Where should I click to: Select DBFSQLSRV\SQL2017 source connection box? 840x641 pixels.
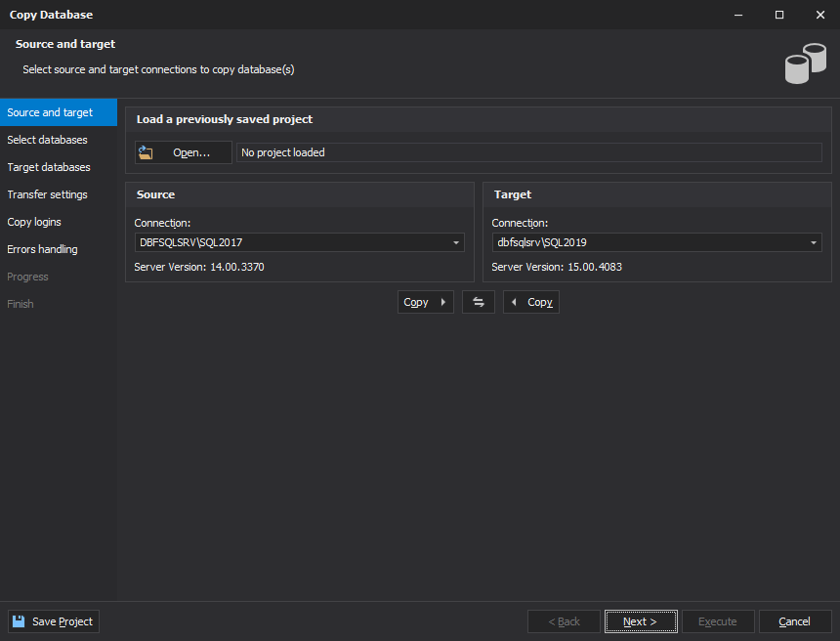300,242
